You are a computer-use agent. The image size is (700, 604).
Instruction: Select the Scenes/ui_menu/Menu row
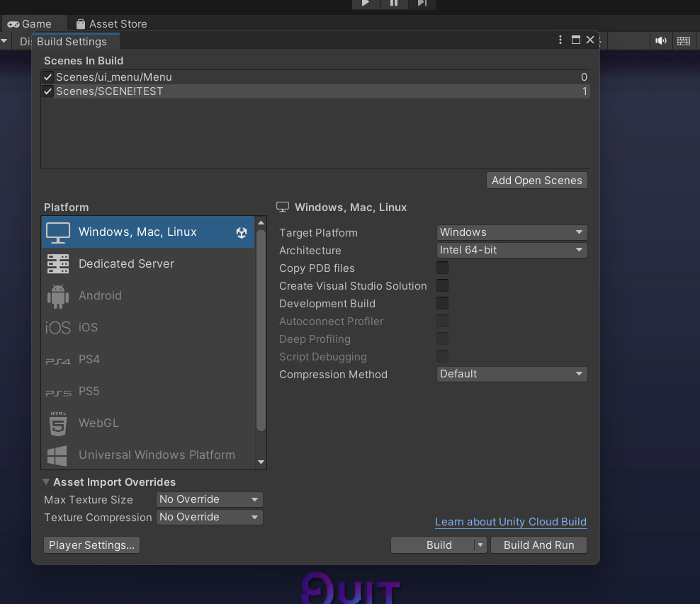pos(315,77)
